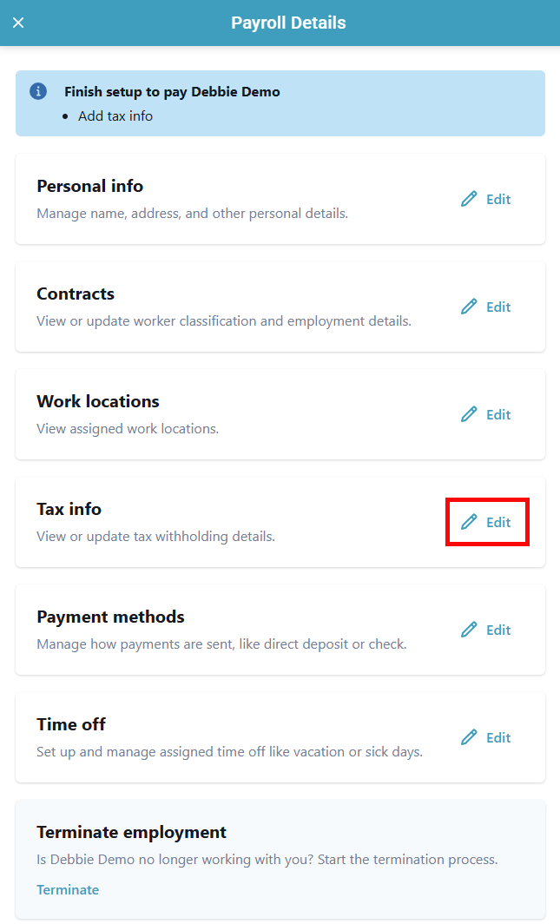Image resolution: width=560 pixels, height=924 pixels.
Task: Click pencil icon for Personal info
Action: coord(470,199)
